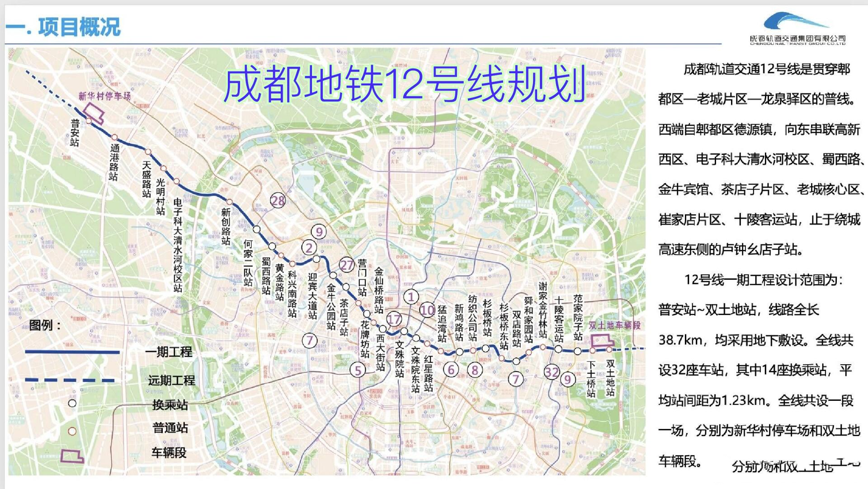Click the 黄金路站 station label
868x489 pixels.
point(280,282)
